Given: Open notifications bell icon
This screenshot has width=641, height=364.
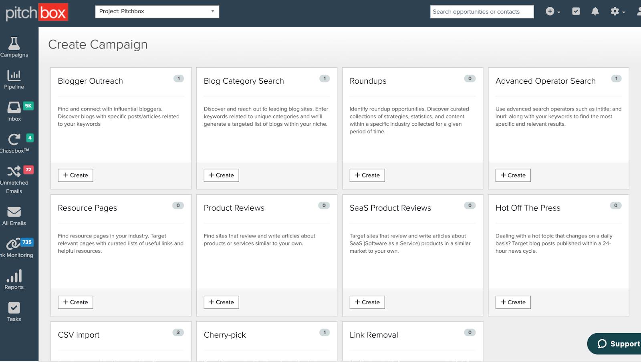Looking at the screenshot, I should (x=595, y=11).
